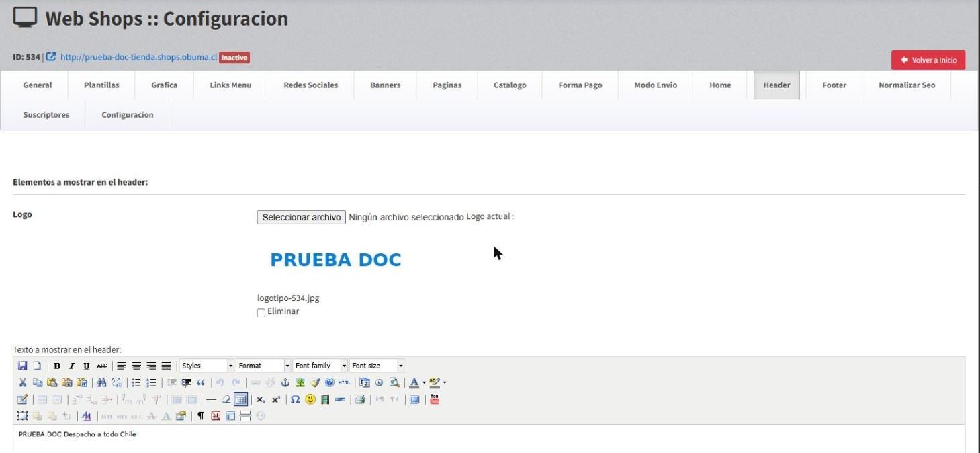
Task: Open the prueba-doc-tienda shop URL link
Action: tap(139, 58)
